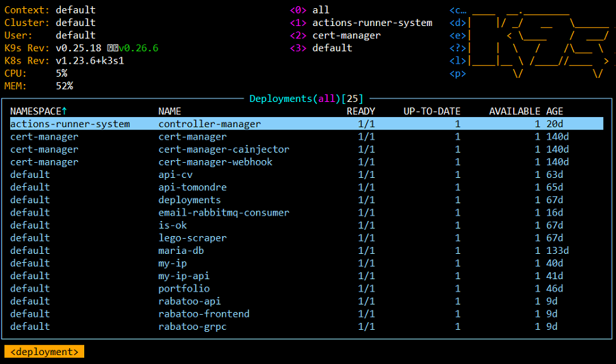Click the <e> shortcut hint

click(x=458, y=36)
